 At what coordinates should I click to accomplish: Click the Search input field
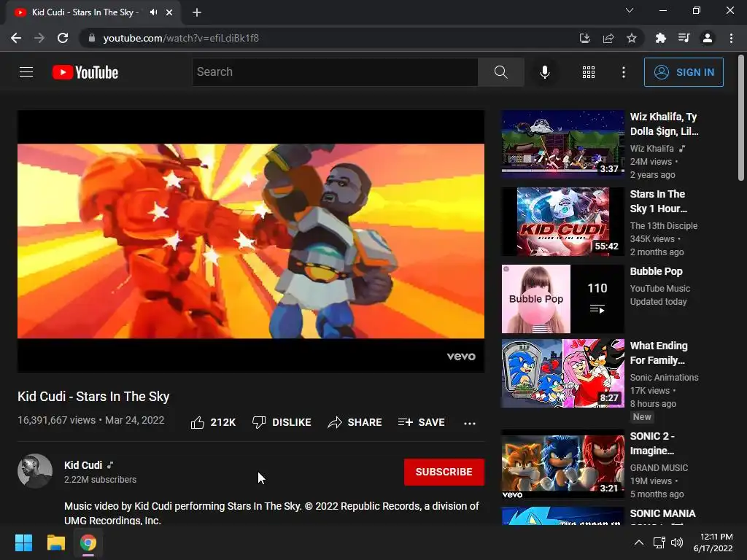pyautogui.click(x=335, y=72)
